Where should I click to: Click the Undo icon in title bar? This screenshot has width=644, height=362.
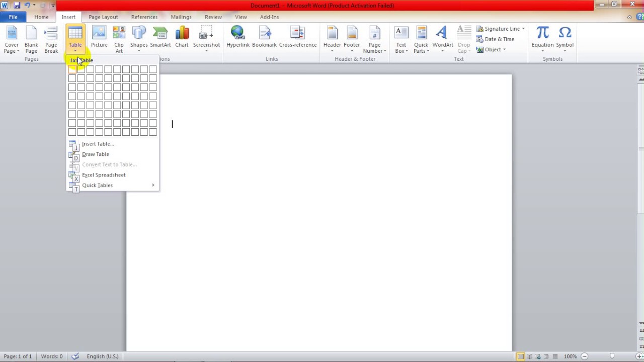pos(27,6)
